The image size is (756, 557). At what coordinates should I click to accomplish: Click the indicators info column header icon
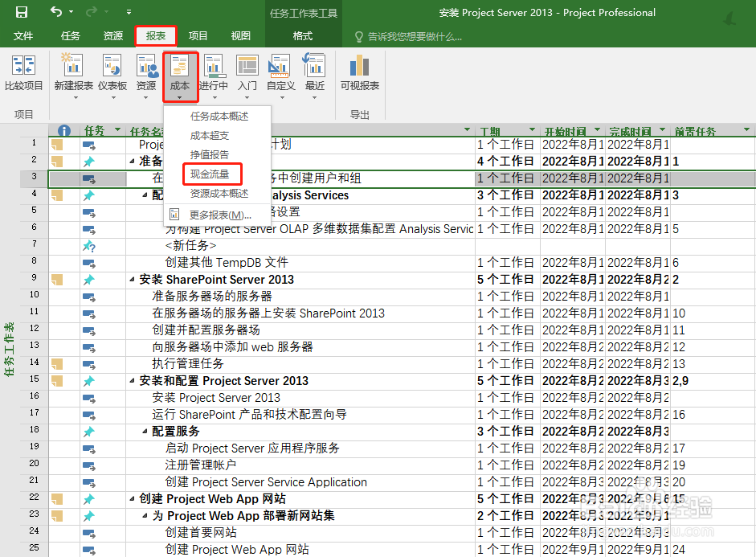[64, 131]
